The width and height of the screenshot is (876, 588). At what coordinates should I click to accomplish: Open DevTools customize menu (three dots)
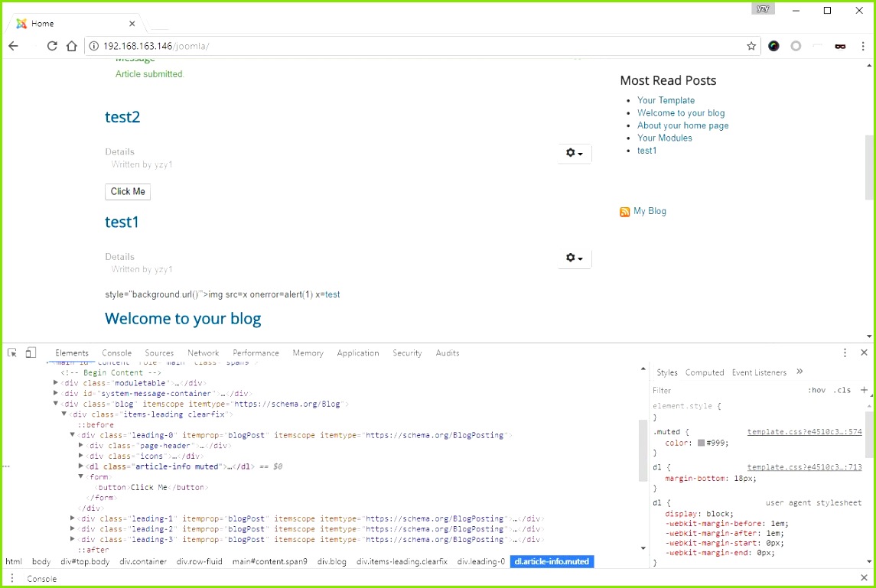(845, 352)
